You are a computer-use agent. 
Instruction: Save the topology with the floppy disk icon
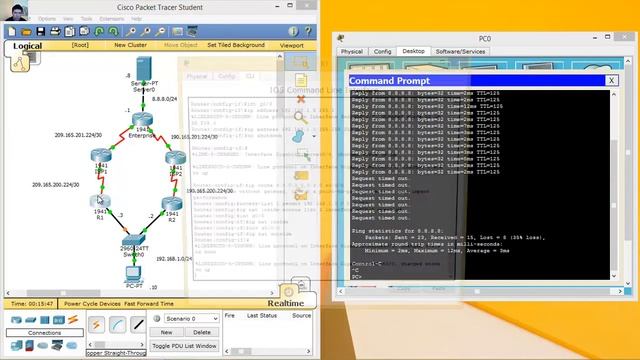(40, 31)
